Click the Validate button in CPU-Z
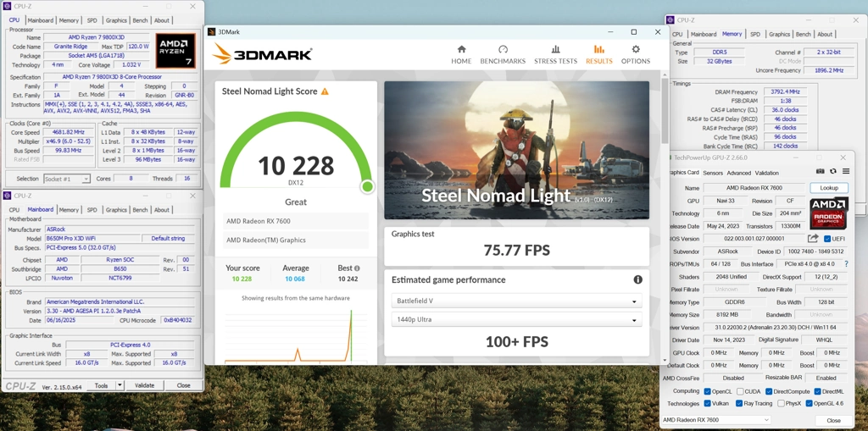This screenshot has height=431, width=868. tap(144, 385)
